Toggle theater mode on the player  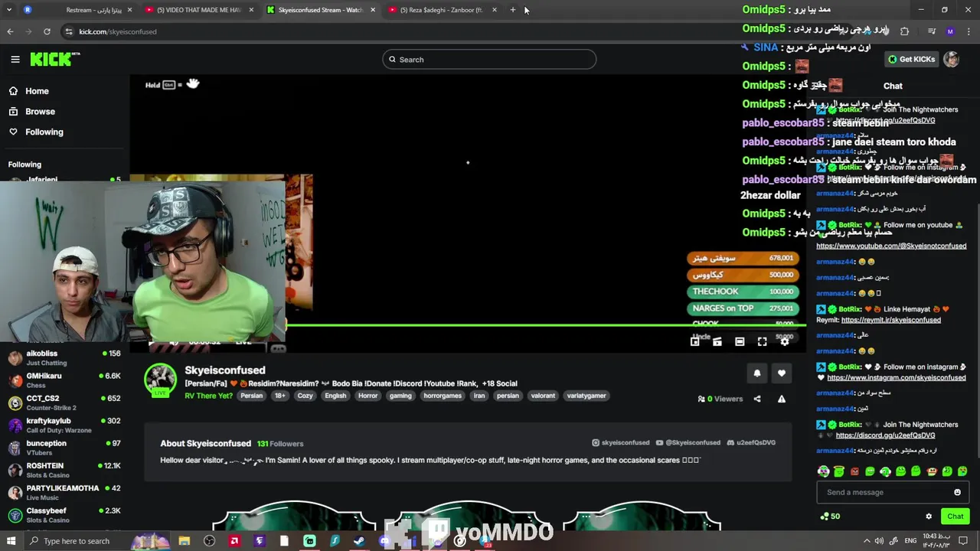740,341
